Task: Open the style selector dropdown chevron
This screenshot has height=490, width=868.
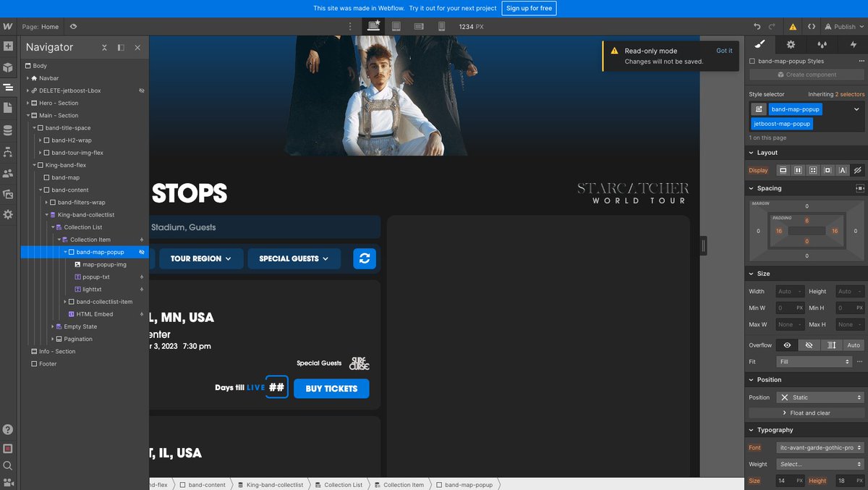Action: click(856, 109)
